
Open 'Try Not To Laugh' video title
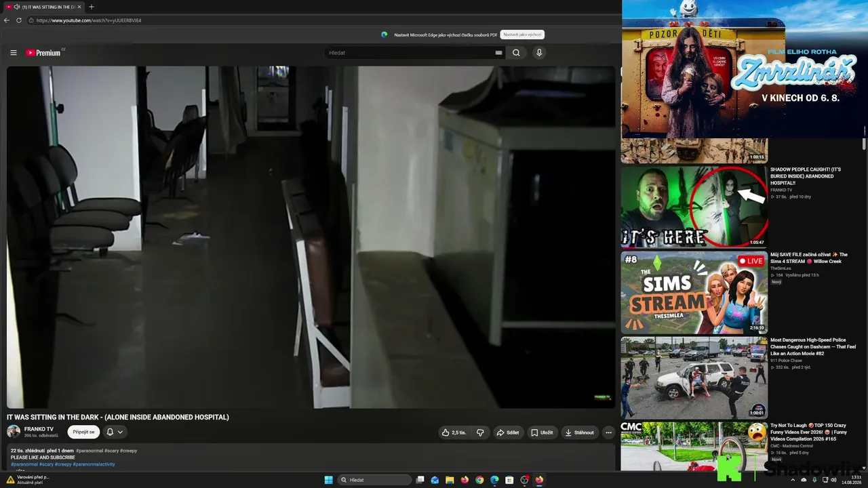pyautogui.click(x=808, y=432)
